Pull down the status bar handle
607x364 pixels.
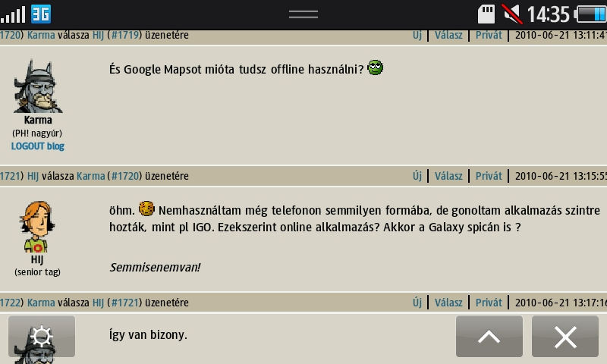(x=303, y=14)
